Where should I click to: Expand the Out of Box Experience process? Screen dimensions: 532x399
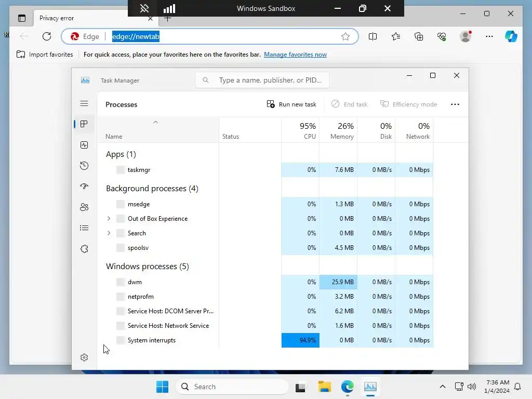click(x=109, y=219)
